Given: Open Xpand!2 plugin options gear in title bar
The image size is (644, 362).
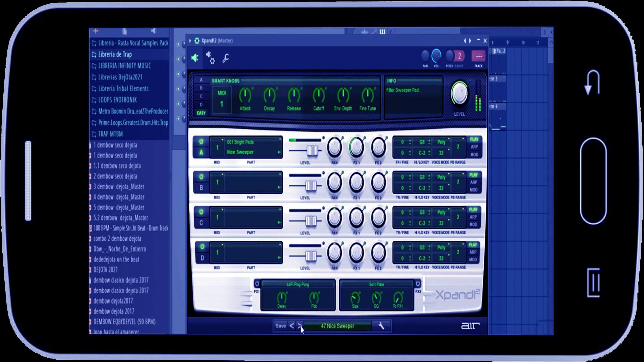Looking at the screenshot, I should coord(197,41).
